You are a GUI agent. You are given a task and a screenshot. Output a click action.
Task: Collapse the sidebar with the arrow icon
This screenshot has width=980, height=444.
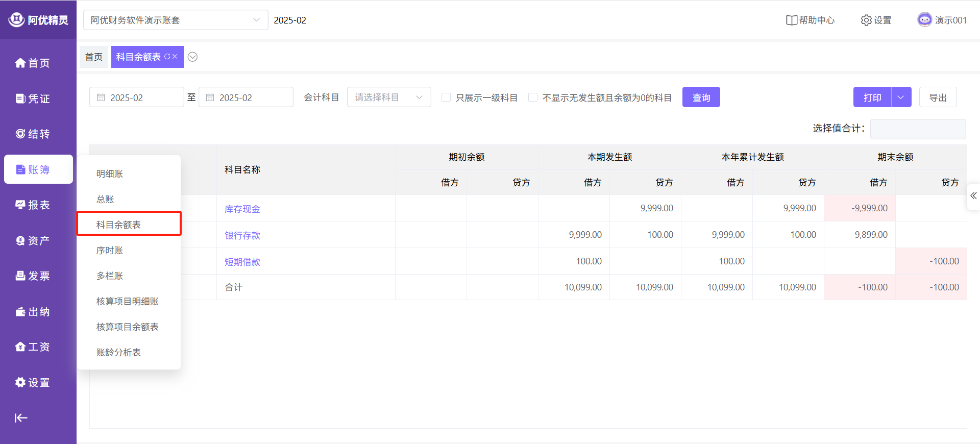21,418
